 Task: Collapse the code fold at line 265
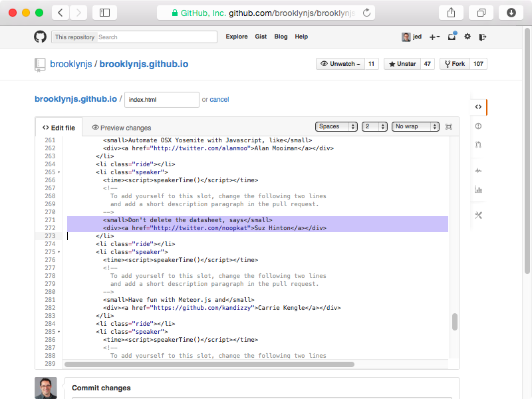59,172
